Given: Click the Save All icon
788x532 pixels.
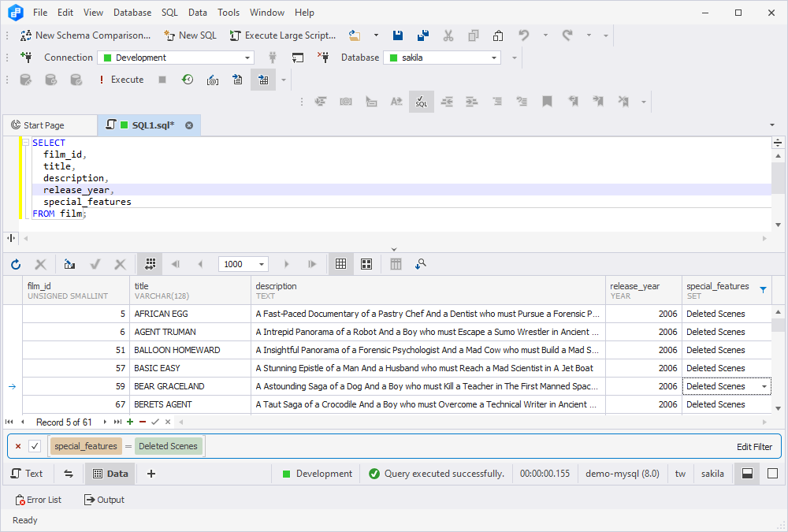Looking at the screenshot, I should click(423, 35).
